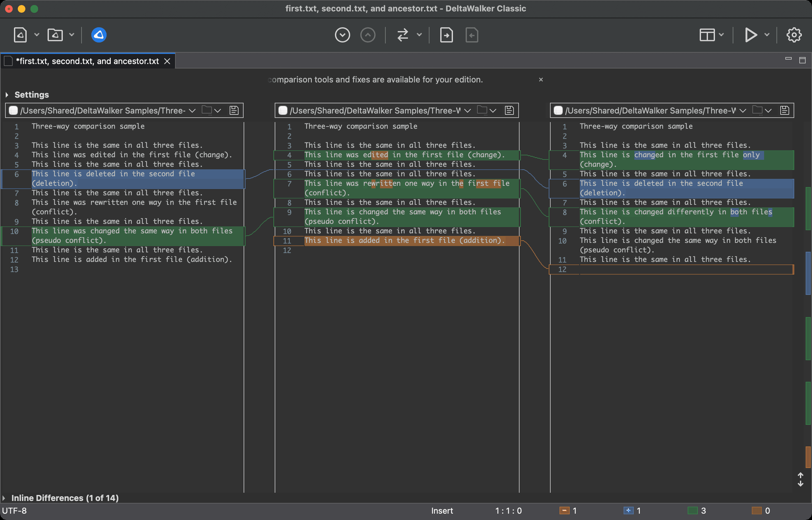
Task: Open the layout dropdown arrow
Action: pyautogui.click(x=721, y=35)
